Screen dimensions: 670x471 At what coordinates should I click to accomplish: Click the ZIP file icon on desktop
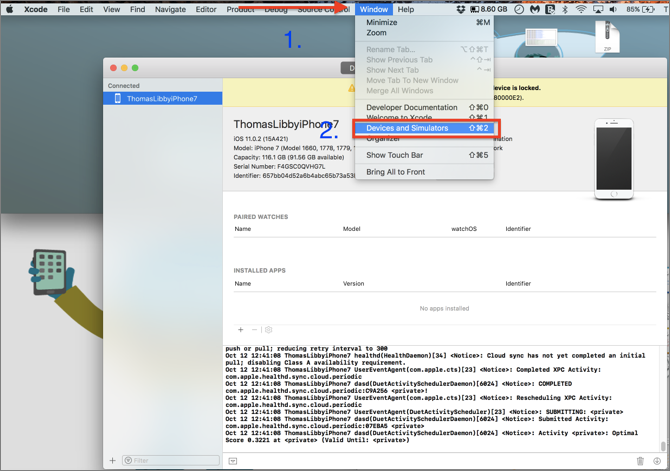[x=607, y=37]
